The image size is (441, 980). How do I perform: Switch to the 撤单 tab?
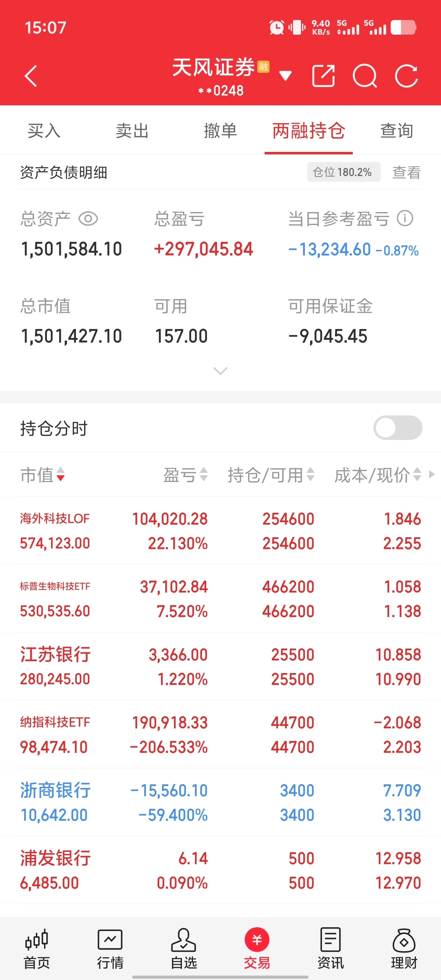click(220, 131)
